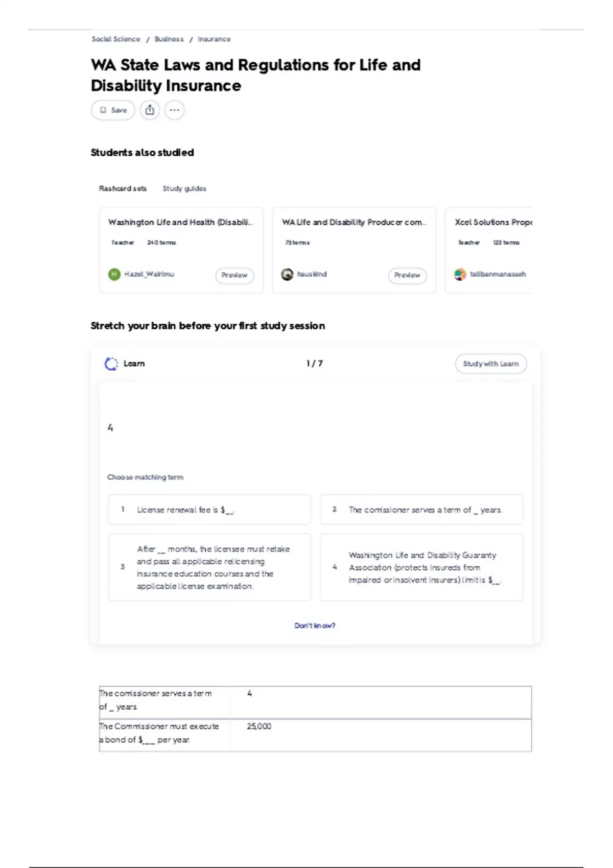
Task: Open the Xcel Solutions set card
Action: [489, 250]
